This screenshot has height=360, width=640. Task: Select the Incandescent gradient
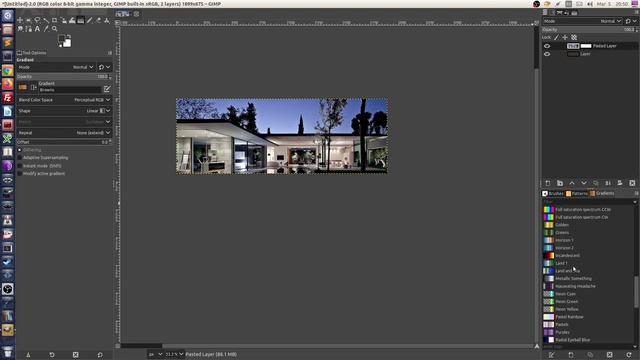click(x=588, y=256)
